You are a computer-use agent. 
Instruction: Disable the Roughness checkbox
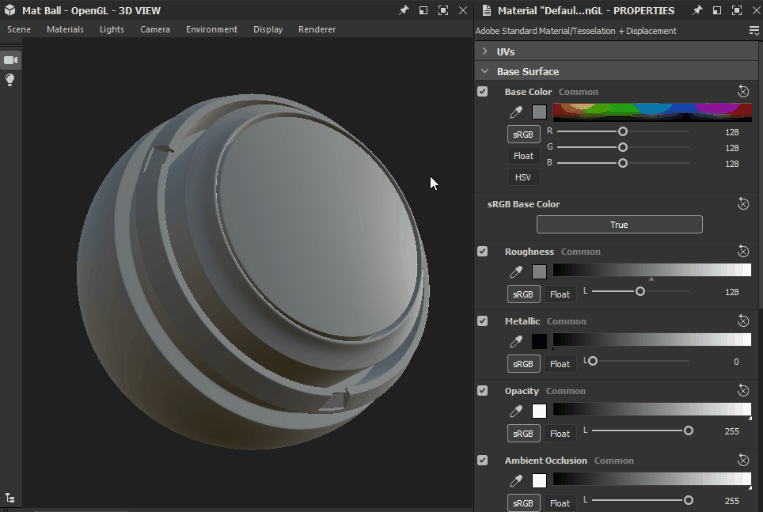coord(482,251)
